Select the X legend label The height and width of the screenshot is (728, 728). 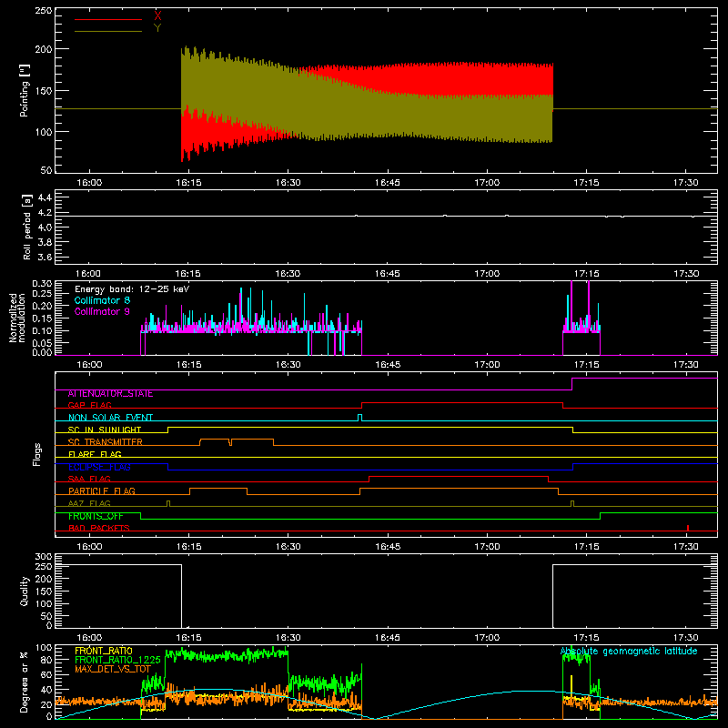coord(157,16)
